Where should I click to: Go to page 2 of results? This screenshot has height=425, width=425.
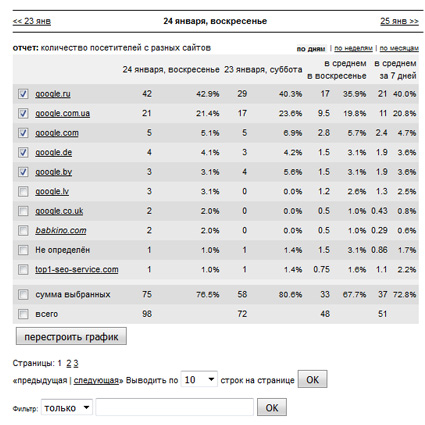(69, 363)
